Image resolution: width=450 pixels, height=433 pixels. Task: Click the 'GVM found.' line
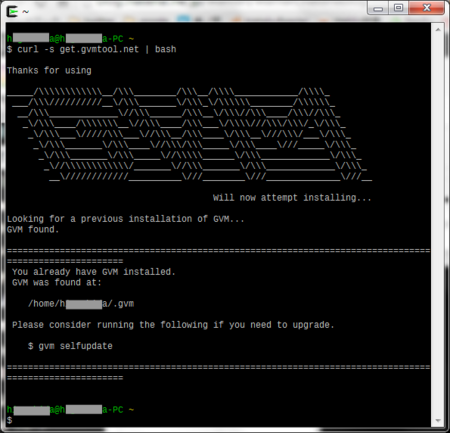coord(33,230)
